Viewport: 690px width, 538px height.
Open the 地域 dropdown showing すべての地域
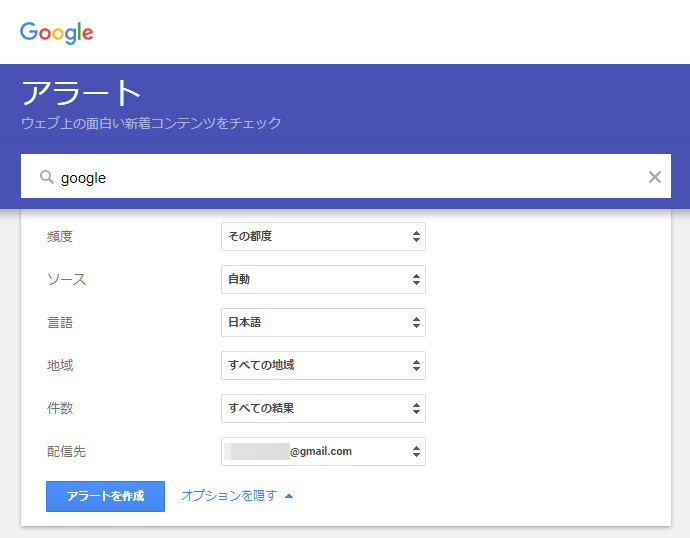tap(323, 365)
